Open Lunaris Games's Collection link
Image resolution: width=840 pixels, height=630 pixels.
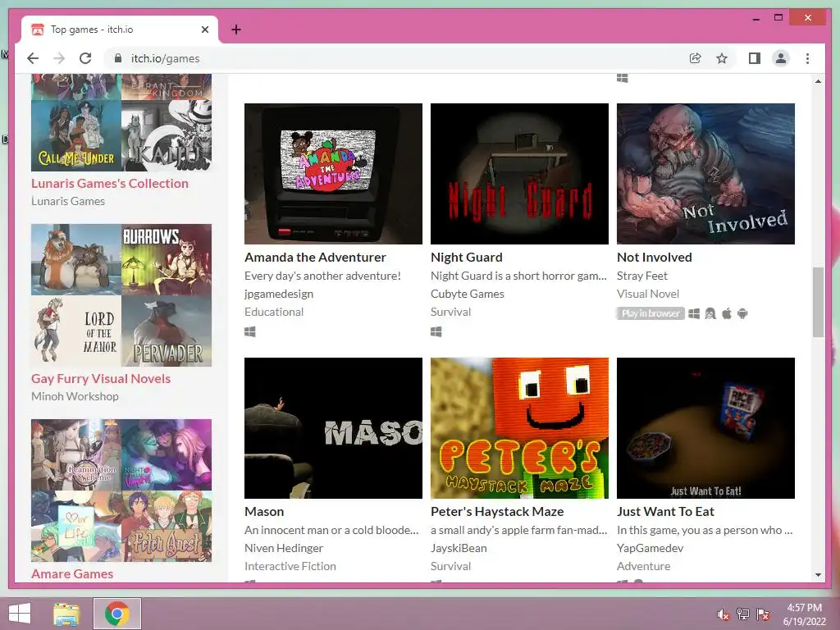[110, 183]
